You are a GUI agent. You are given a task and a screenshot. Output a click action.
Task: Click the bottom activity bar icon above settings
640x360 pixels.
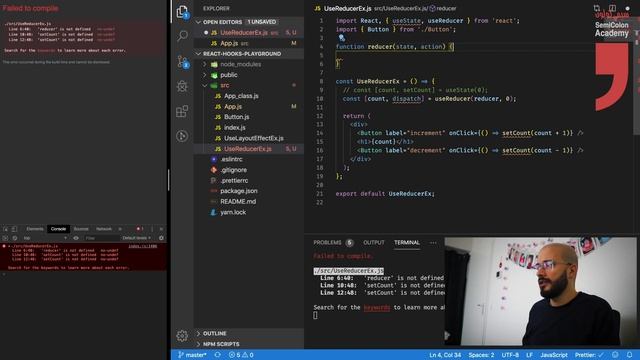tap(182, 136)
